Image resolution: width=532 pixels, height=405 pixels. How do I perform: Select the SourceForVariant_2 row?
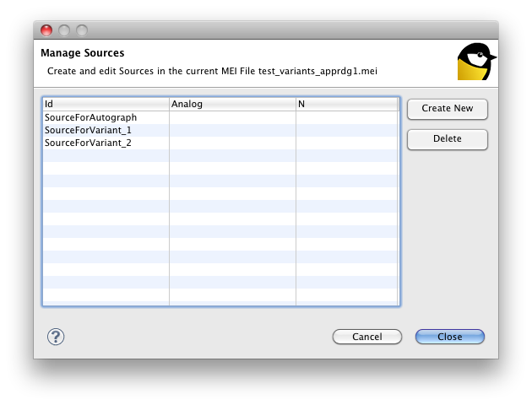click(88, 143)
